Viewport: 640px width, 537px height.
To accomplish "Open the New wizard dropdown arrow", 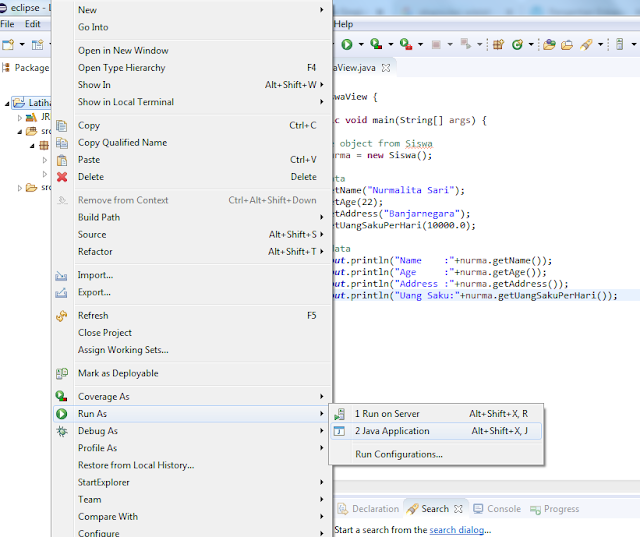I will click(x=22, y=44).
